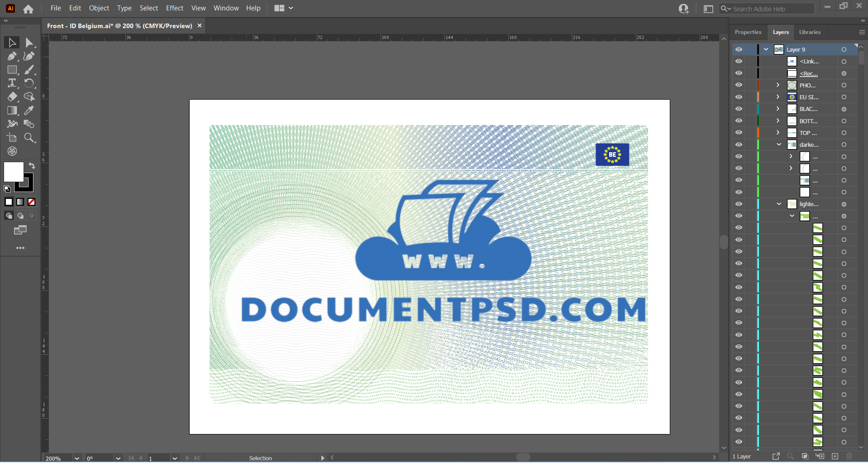Expand the EU SI... sublayer group
The image size is (868, 463).
[x=778, y=97]
